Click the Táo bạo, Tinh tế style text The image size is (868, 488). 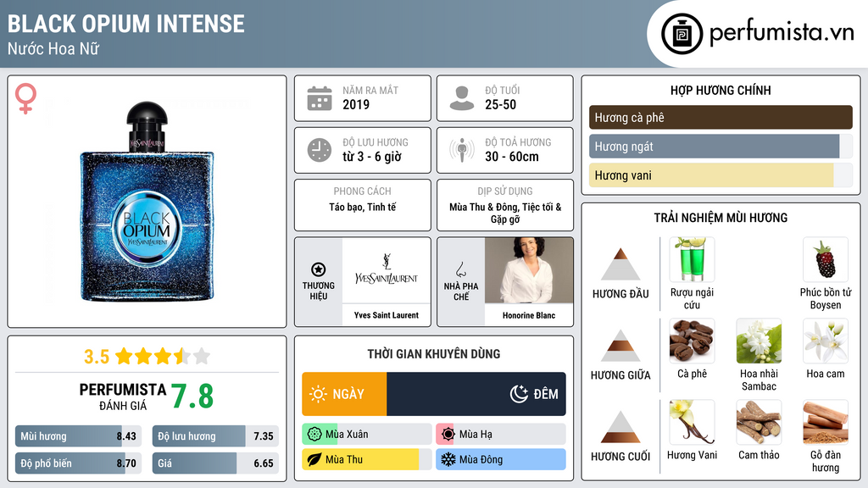363,208
